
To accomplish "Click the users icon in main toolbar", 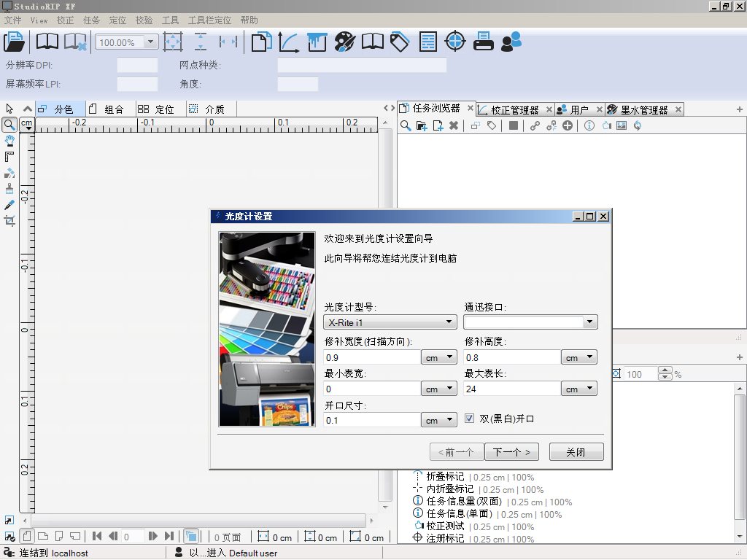I will click(x=511, y=42).
